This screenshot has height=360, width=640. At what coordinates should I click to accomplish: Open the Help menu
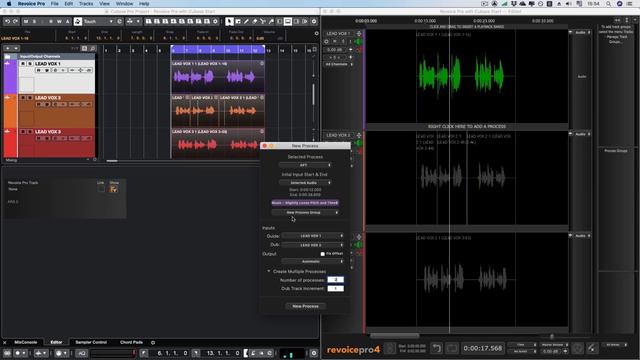144,4
